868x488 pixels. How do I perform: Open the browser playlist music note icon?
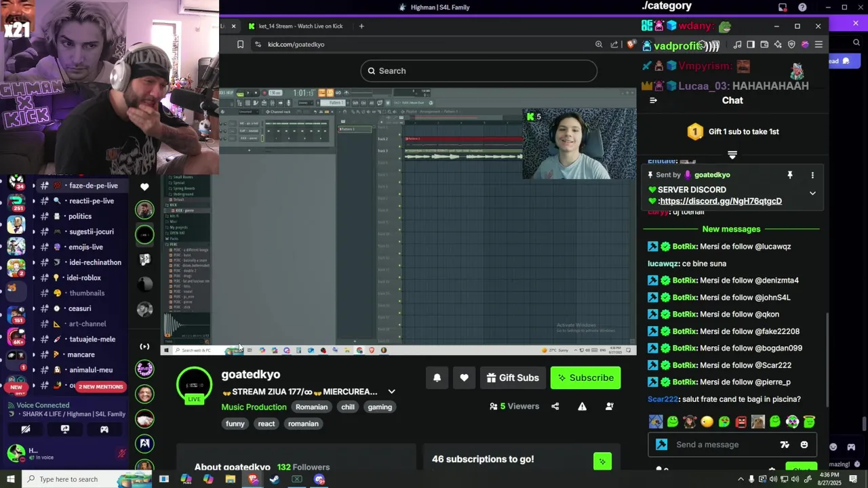[x=737, y=44]
